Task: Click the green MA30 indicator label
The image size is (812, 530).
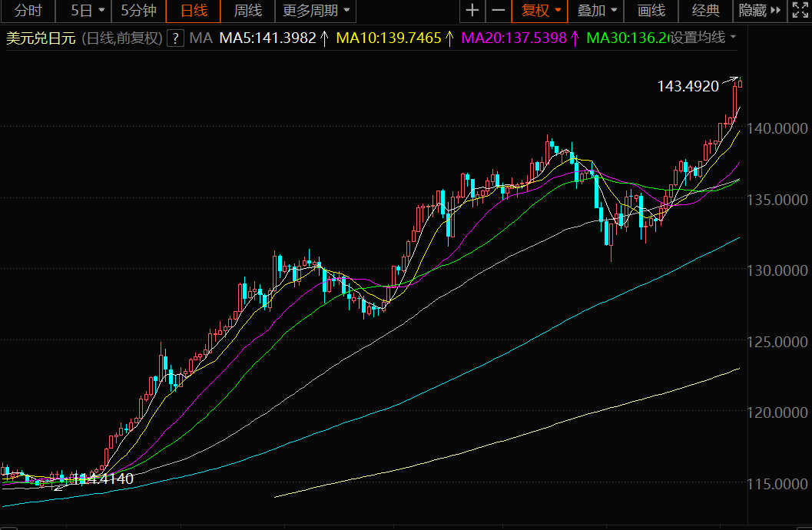Action: click(x=627, y=38)
